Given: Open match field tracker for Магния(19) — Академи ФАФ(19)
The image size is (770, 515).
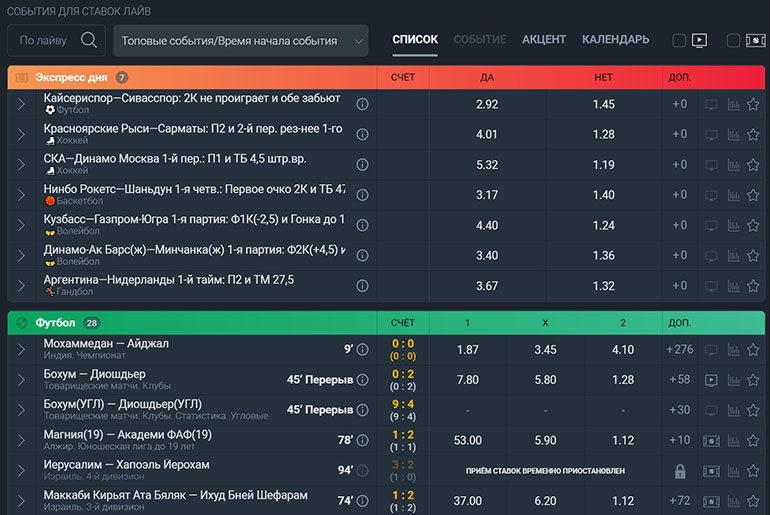Looking at the screenshot, I should pos(711,440).
